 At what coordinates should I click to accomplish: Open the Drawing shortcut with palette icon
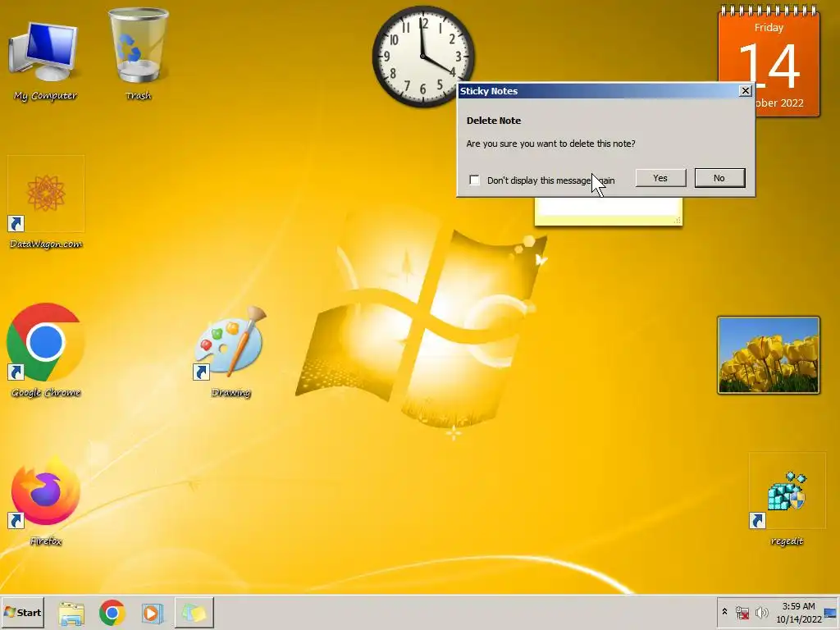click(231, 351)
